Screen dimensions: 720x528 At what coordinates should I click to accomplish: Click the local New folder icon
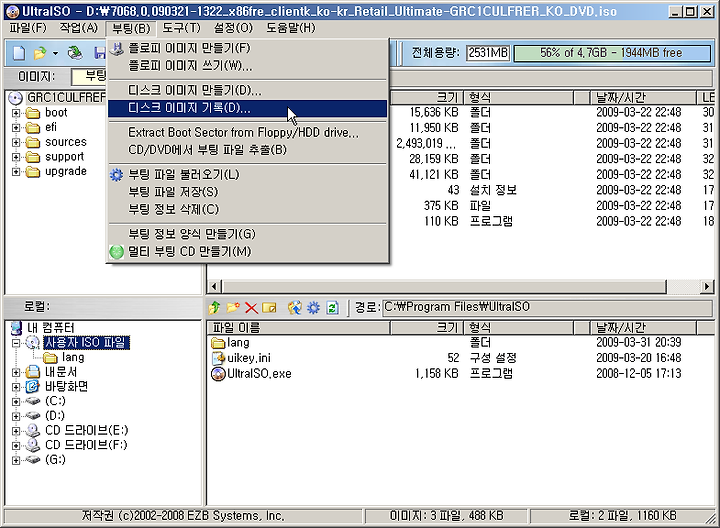[x=233, y=307]
